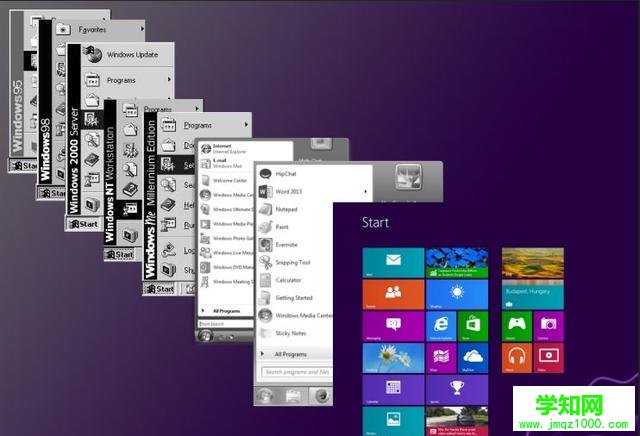Launch Paint from Windows 7 start menu
Screen dimensions: 640x436
click(282, 227)
